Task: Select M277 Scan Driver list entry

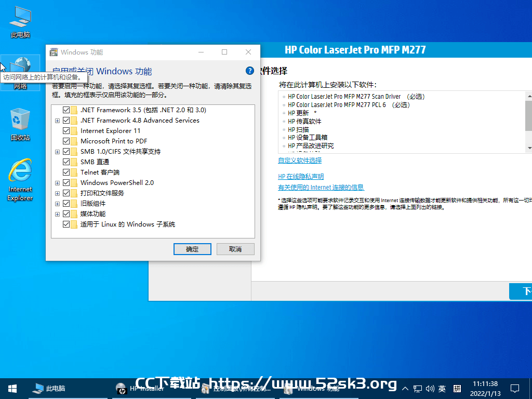Action: [x=356, y=97]
